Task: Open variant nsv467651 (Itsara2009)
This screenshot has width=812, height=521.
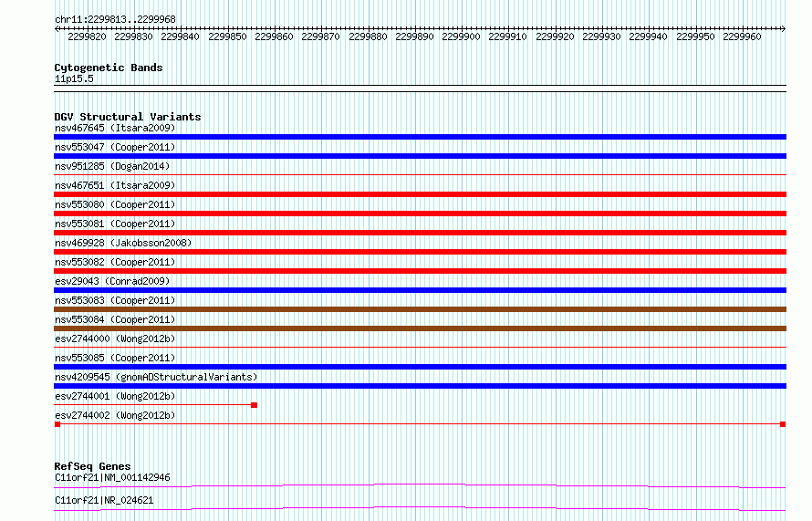Action: [x=115, y=185]
